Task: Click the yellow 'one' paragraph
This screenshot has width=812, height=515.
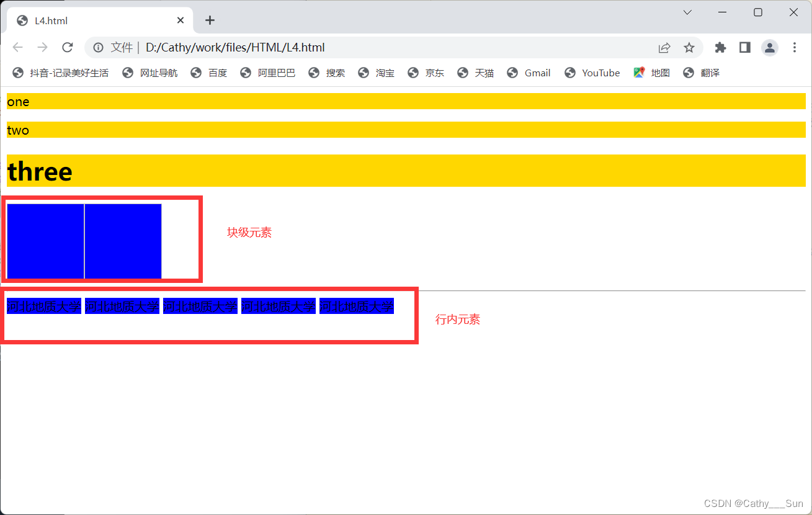Action: (x=406, y=101)
